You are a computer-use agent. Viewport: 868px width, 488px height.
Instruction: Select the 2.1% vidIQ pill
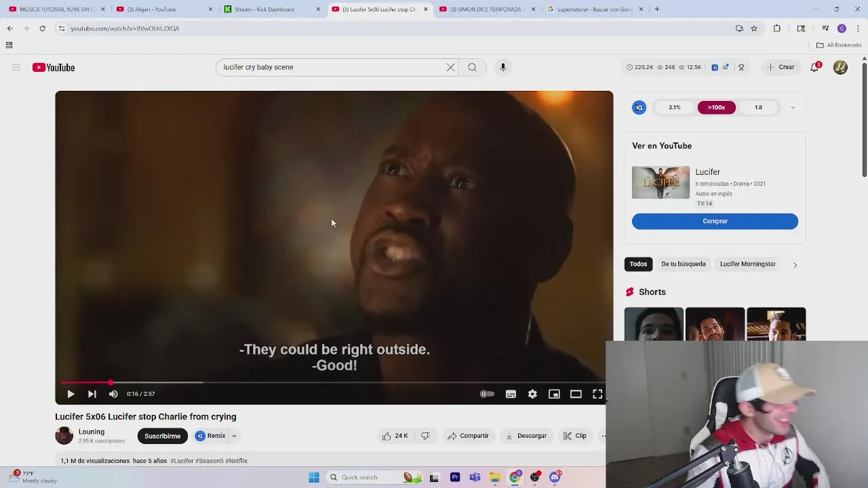pyautogui.click(x=675, y=107)
